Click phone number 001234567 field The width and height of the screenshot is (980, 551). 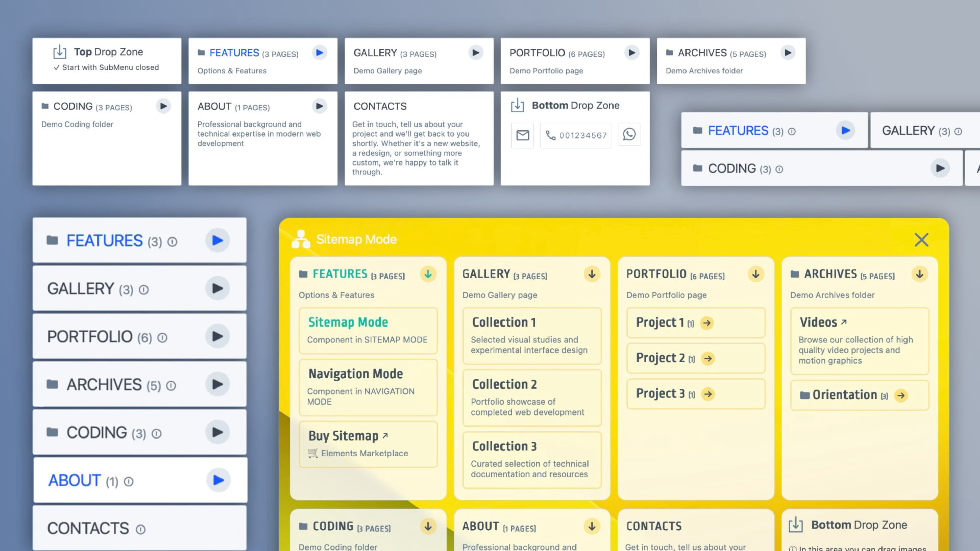point(576,135)
